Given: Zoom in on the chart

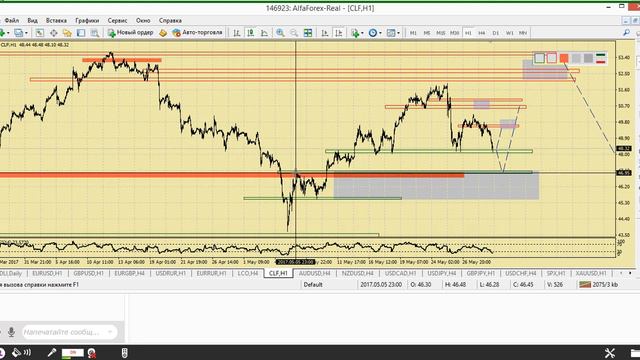Looking at the screenshot, I should click(x=280, y=33).
